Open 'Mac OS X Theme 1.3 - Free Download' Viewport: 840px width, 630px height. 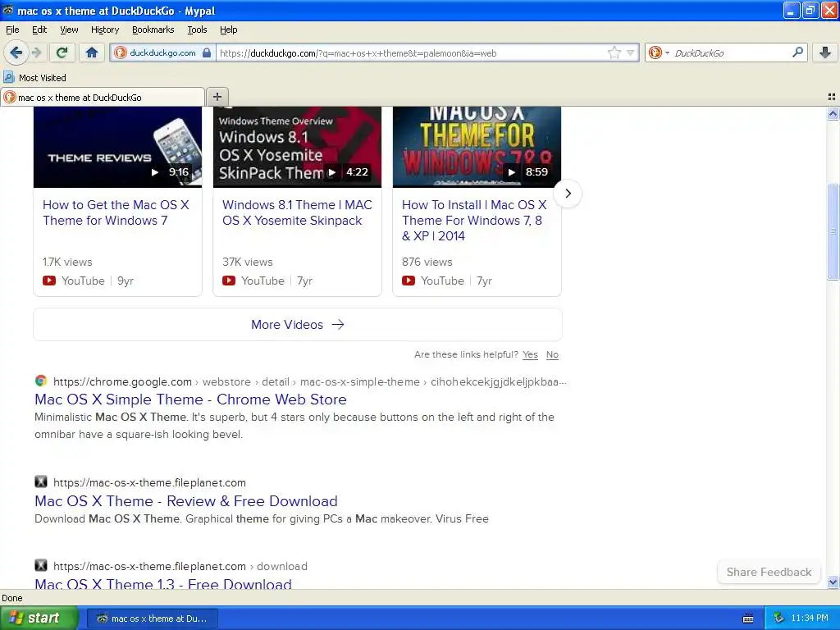click(163, 583)
